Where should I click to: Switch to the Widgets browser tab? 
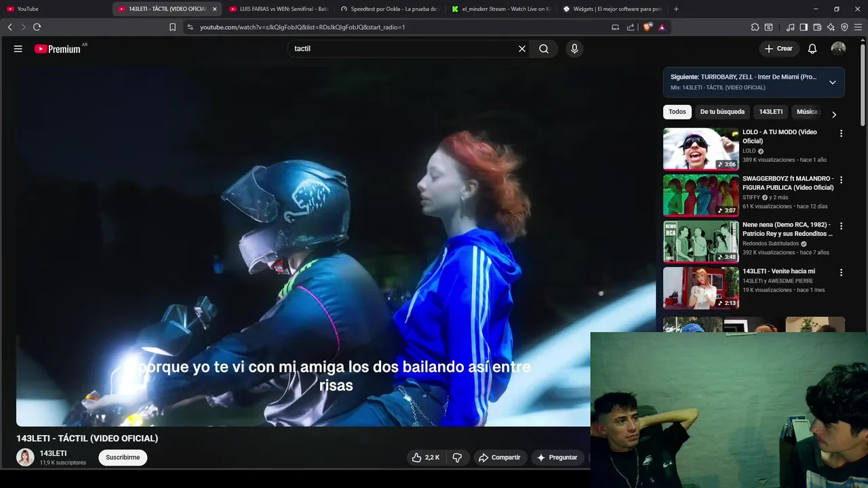614,9
